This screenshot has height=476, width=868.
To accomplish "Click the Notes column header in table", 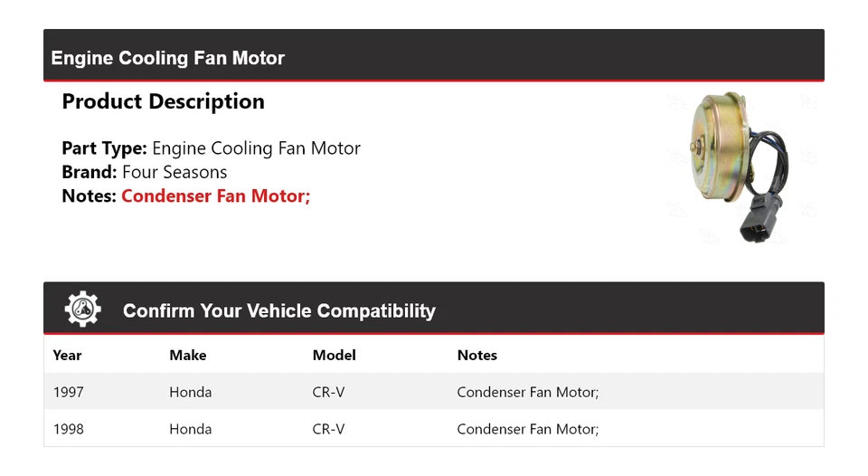I will point(476,356).
